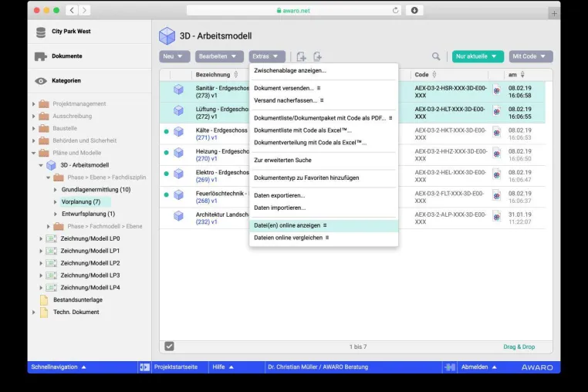This screenshot has width=588, height=392.
Task: Select the Entwurfsplanung (1) tree item
Action: point(88,215)
